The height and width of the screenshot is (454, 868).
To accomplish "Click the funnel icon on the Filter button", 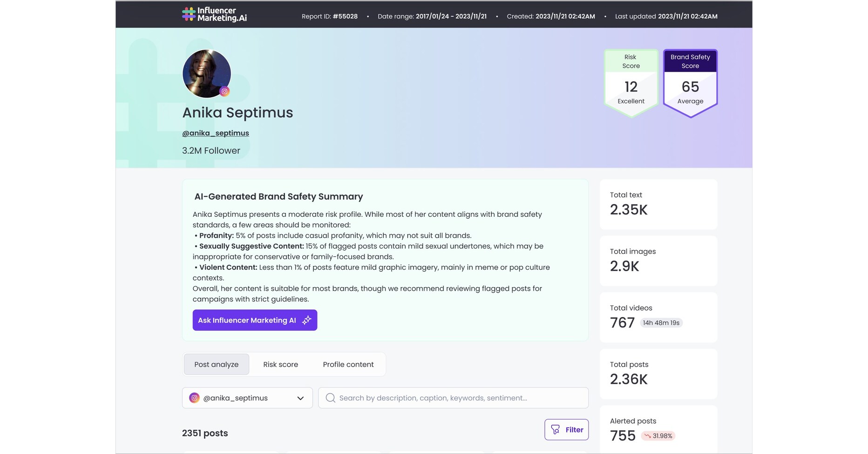I will click(556, 430).
